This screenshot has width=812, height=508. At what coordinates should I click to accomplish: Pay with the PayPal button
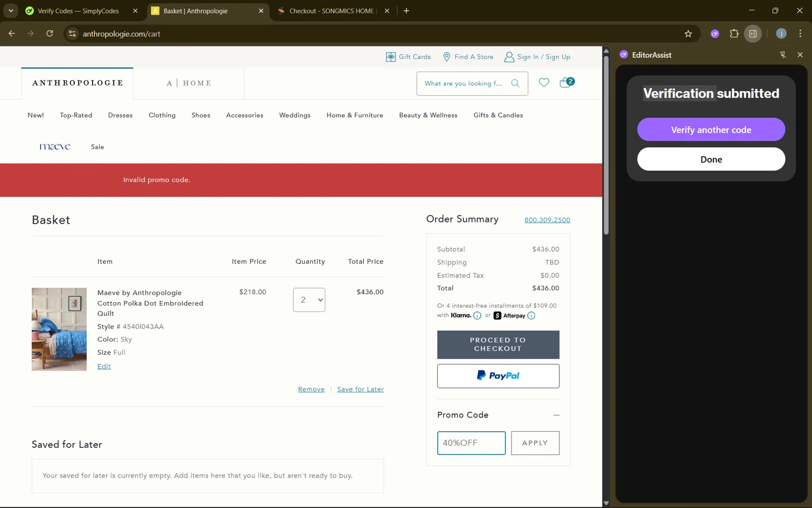(x=498, y=376)
